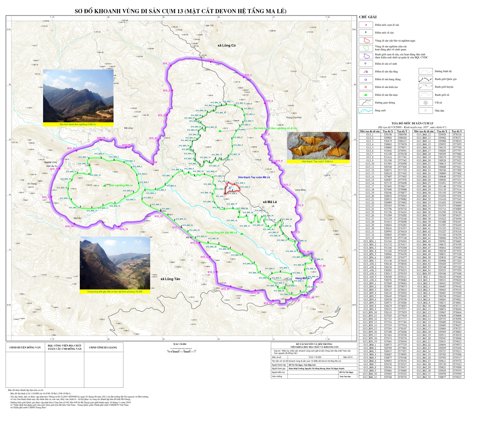Click the red strict-protection zone legend swatch

click(366, 41)
